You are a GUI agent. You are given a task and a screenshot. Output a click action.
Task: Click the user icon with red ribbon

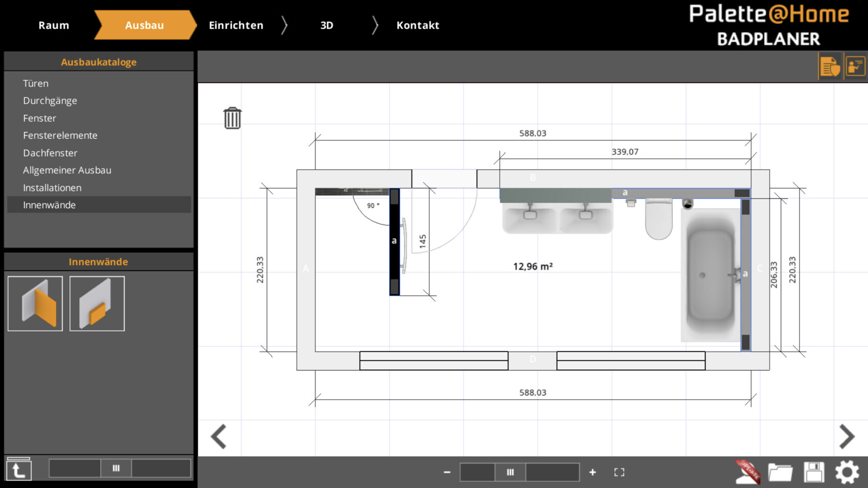click(x=748, y=472)
